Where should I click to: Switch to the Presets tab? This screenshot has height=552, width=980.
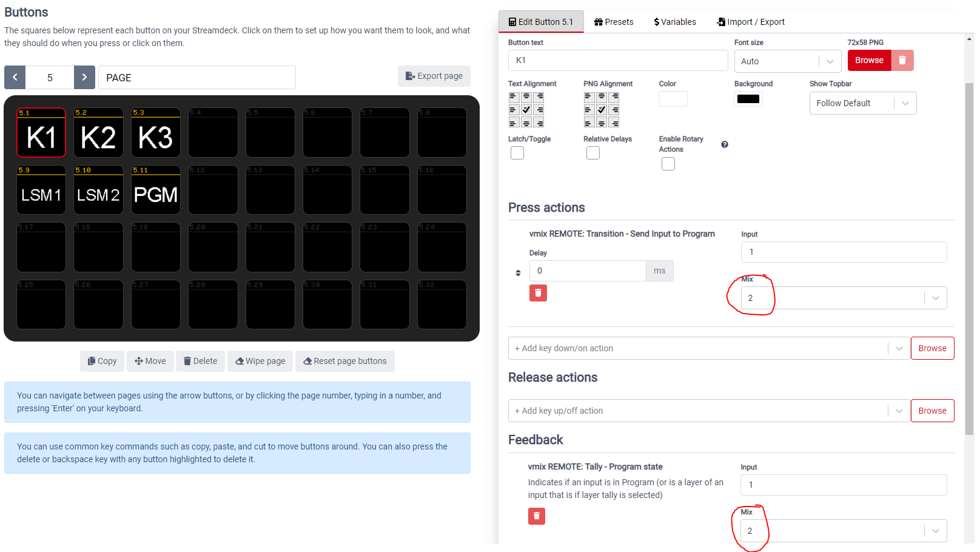[614, 22]
